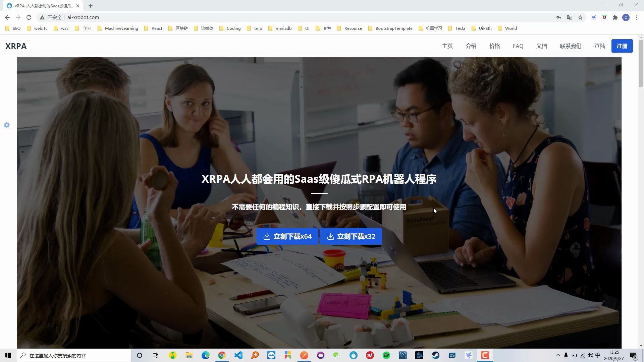Viewport: 644px width, 362px height.
Task: Click the XRPA logo/brand icon
Action: (16, 46)
